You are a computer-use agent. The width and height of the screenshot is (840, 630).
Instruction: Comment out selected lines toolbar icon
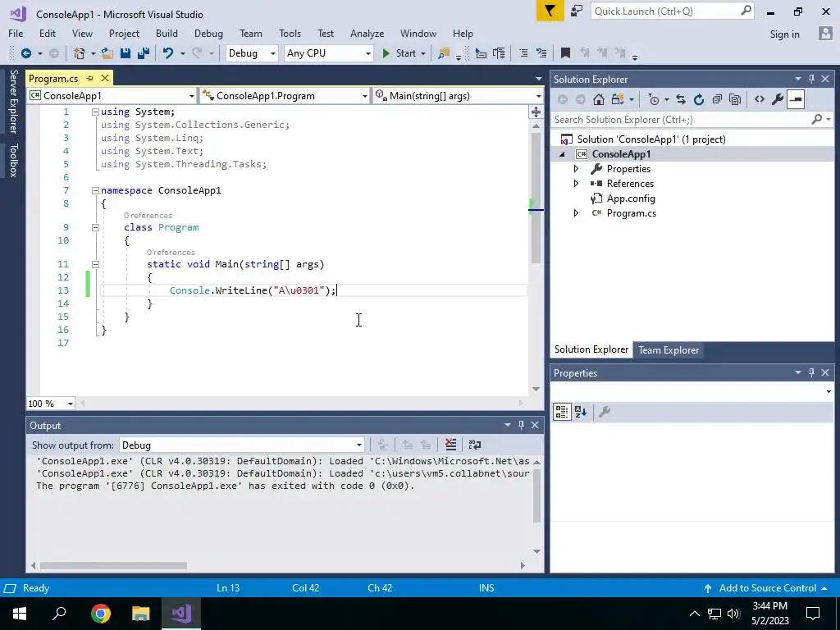[523, 53]
